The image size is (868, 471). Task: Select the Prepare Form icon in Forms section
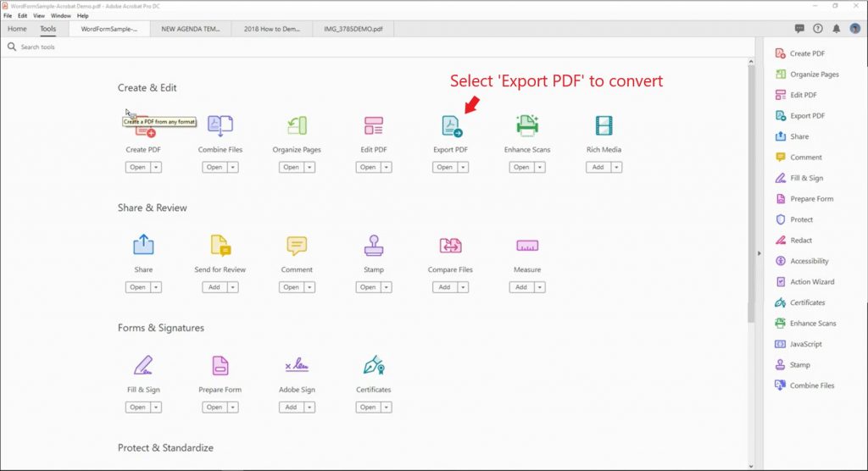220,366
